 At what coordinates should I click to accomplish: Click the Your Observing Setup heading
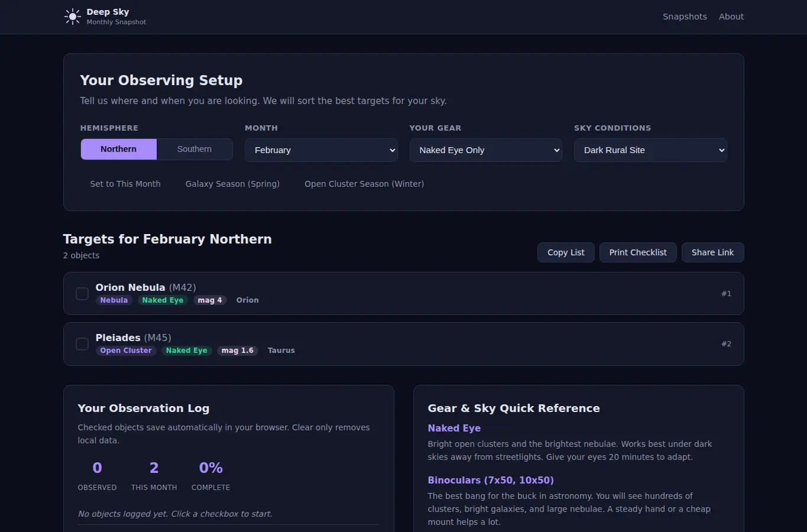(x=161, y=80)
